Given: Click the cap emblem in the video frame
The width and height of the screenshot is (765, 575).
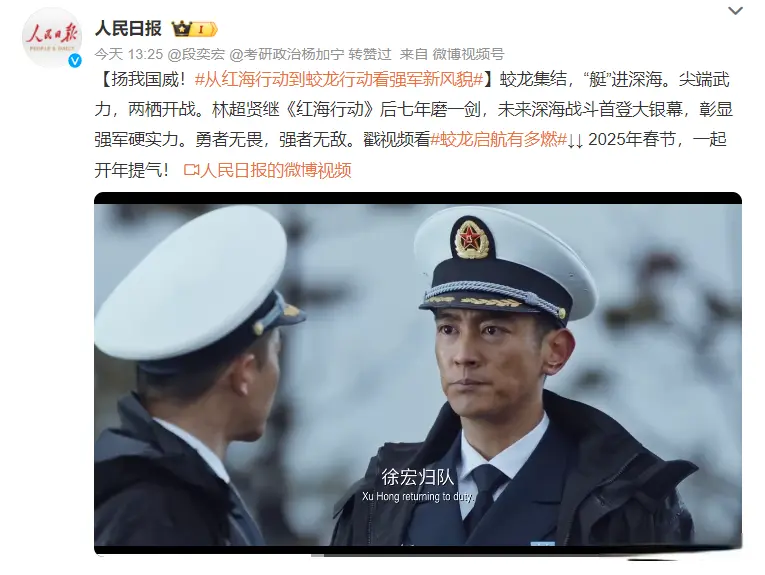Looking at the screenshot, I should pos(470,238).
